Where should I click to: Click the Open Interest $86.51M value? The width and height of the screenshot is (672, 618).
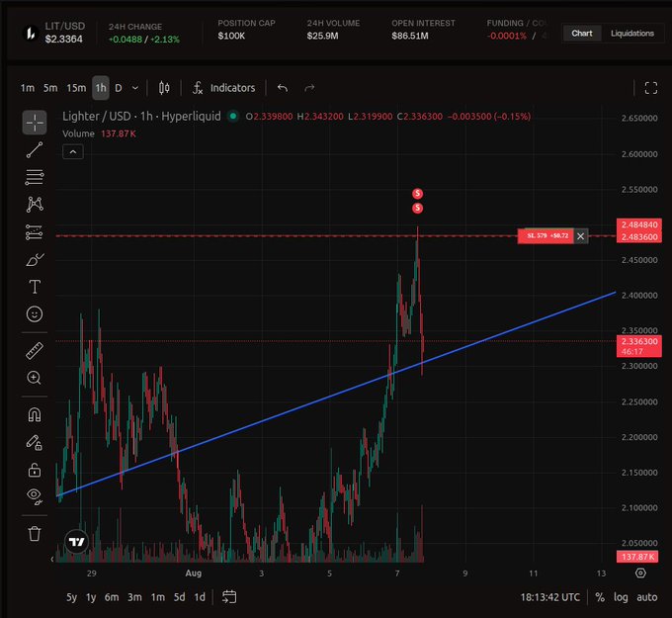[410, 36]
